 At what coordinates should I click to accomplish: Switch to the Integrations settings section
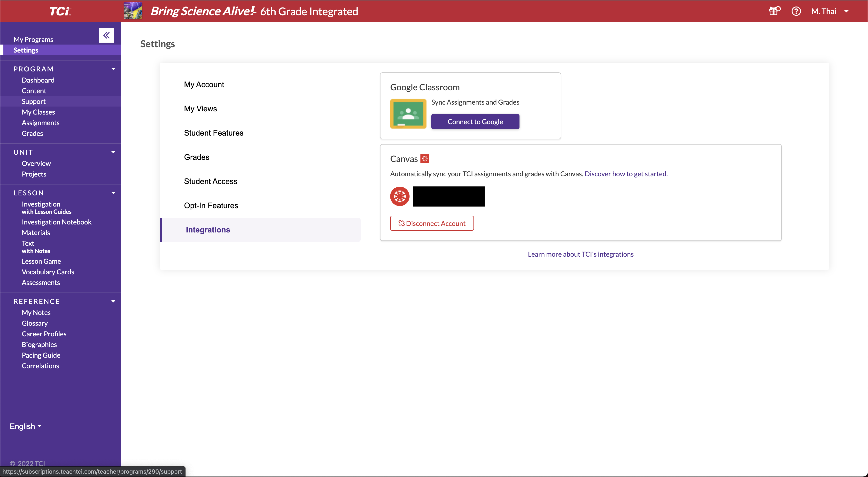(208, 229)
